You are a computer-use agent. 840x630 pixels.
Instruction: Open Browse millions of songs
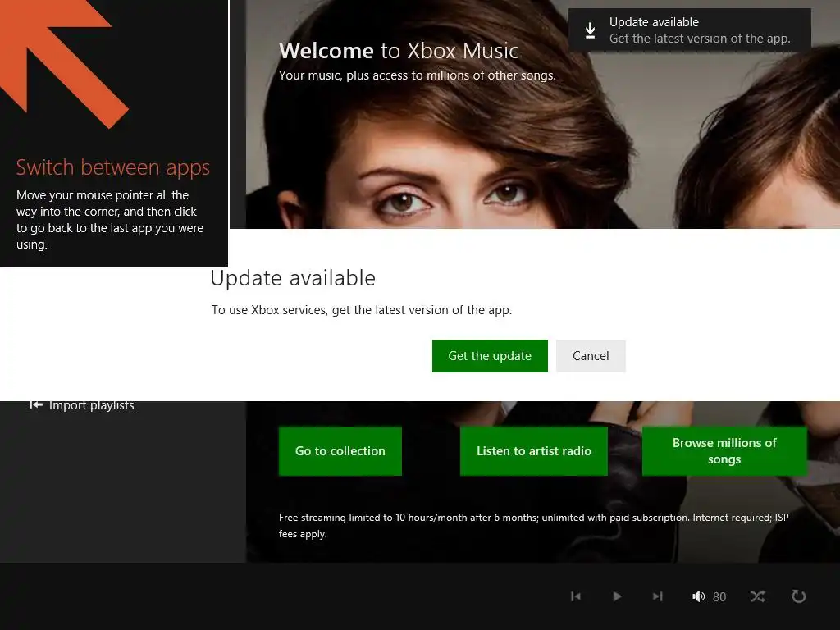pos(724,451)
